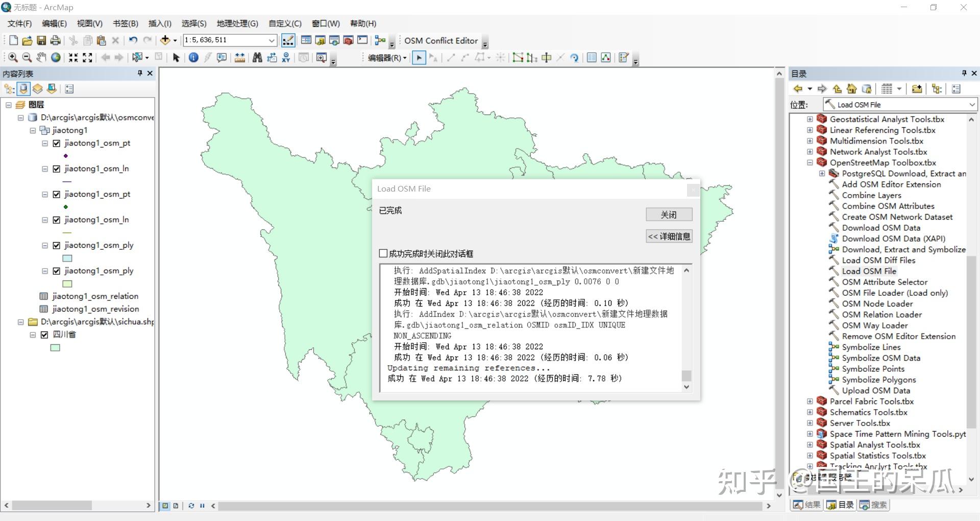Select the Zoom In tool
The width and height of the screenshot is (980, 521).
pyautogui.click(x=12, y=57)
